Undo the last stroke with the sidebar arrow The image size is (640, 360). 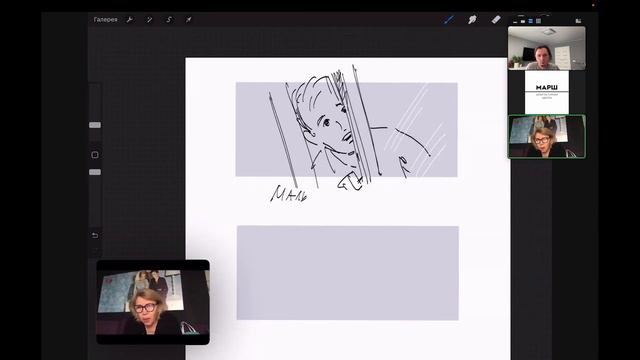click(x=95, y=236)
